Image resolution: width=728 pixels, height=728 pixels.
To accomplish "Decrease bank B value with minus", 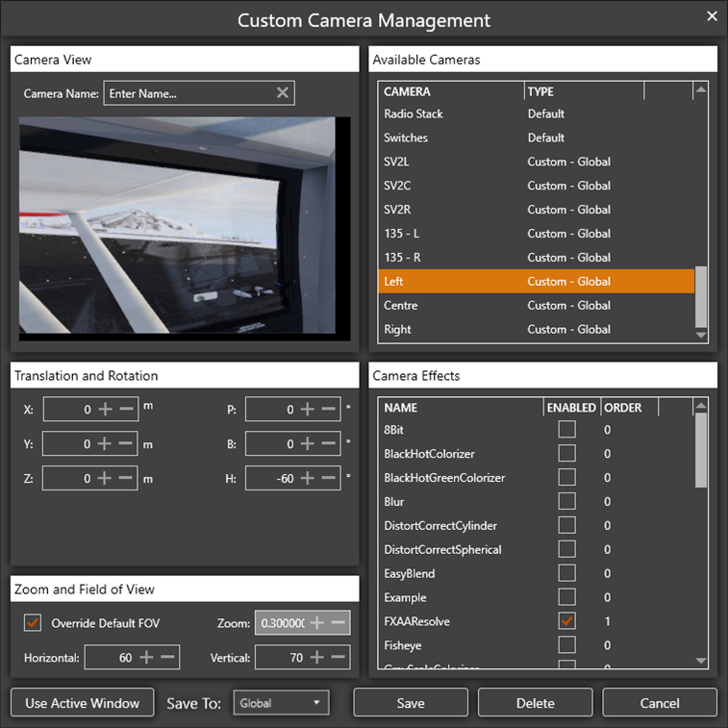I will (328, 444).
